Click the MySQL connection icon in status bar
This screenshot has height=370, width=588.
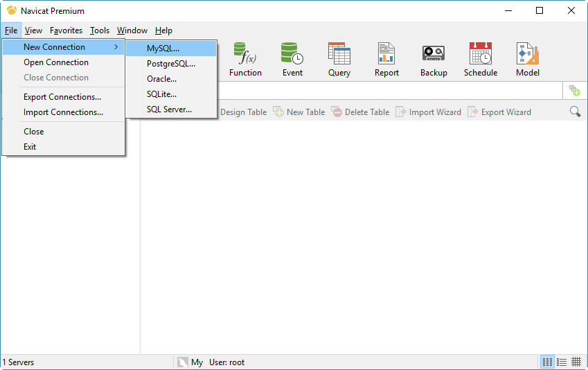pos(183,362)
